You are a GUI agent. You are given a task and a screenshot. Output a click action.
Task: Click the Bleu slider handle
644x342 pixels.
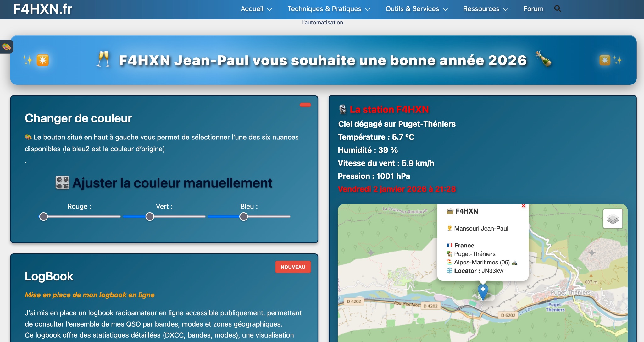(243, 216)
